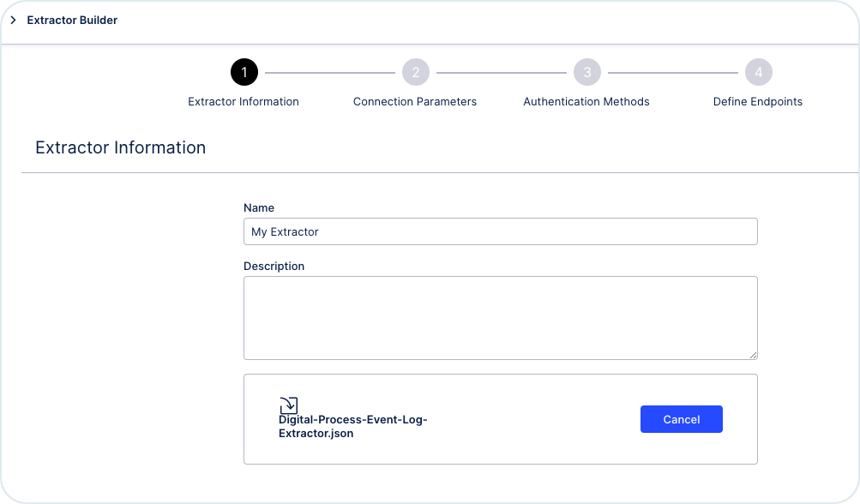
Task: Click the Extractor Builder title
Action: click(72, 21)
